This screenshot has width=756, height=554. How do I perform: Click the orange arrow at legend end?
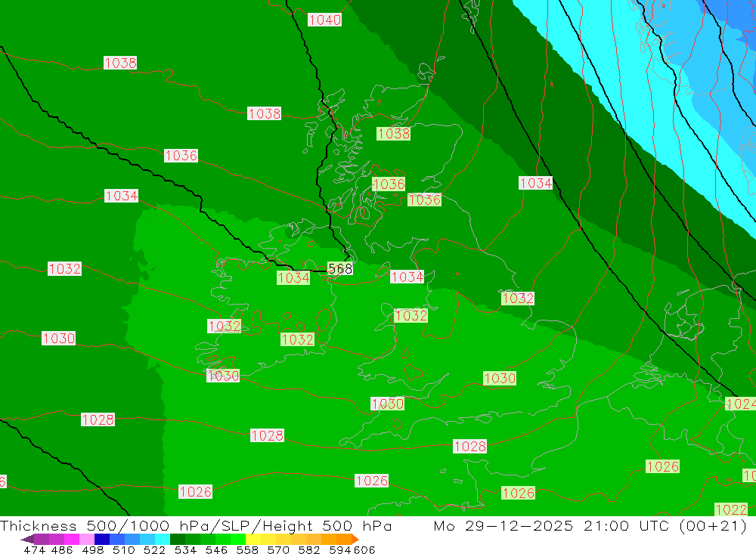[355, 539]
